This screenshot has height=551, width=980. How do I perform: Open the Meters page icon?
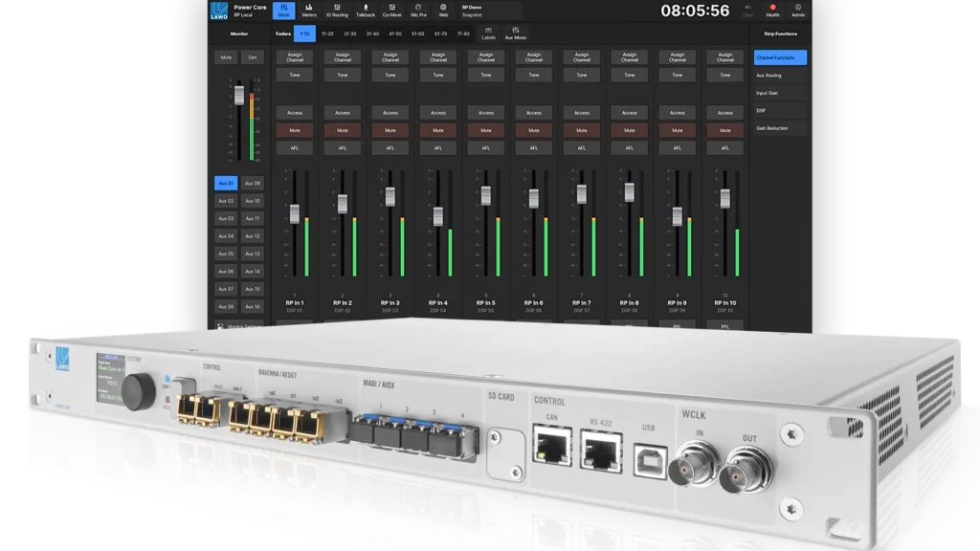(x=309, y=10)
